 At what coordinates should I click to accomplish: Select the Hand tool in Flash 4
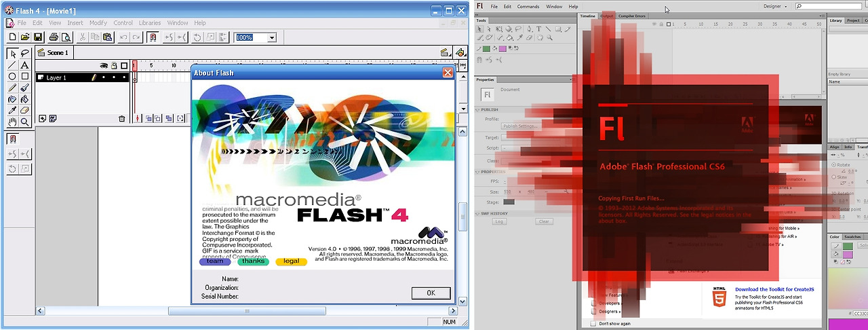point(12,122)
